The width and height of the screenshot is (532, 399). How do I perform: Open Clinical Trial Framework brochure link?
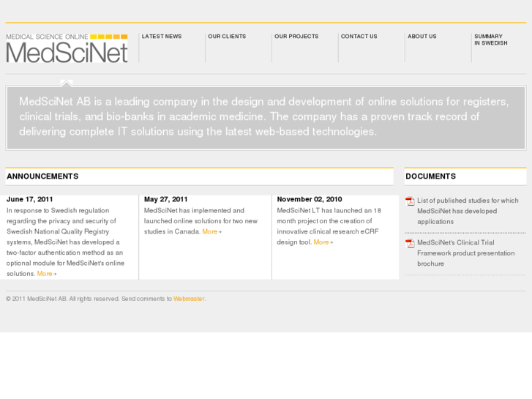(466, 253)
